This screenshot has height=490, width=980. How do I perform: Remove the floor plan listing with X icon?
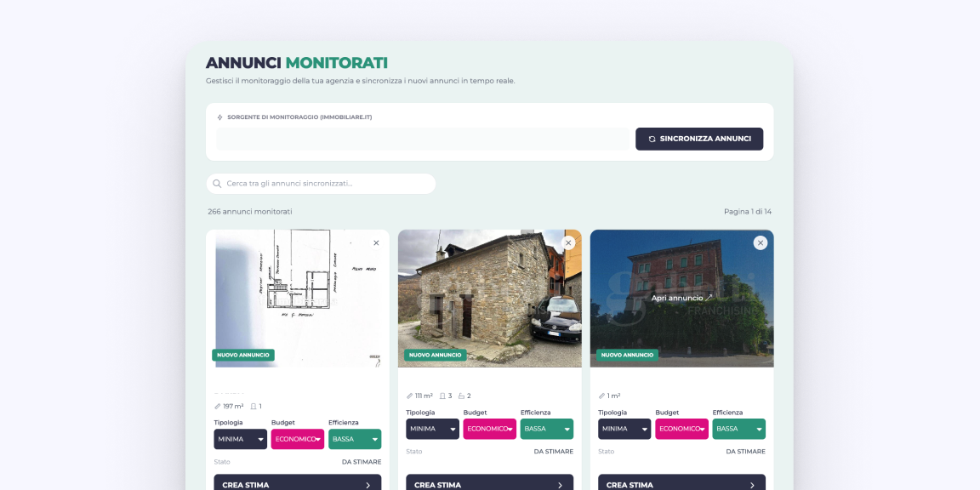pos(376,243)
